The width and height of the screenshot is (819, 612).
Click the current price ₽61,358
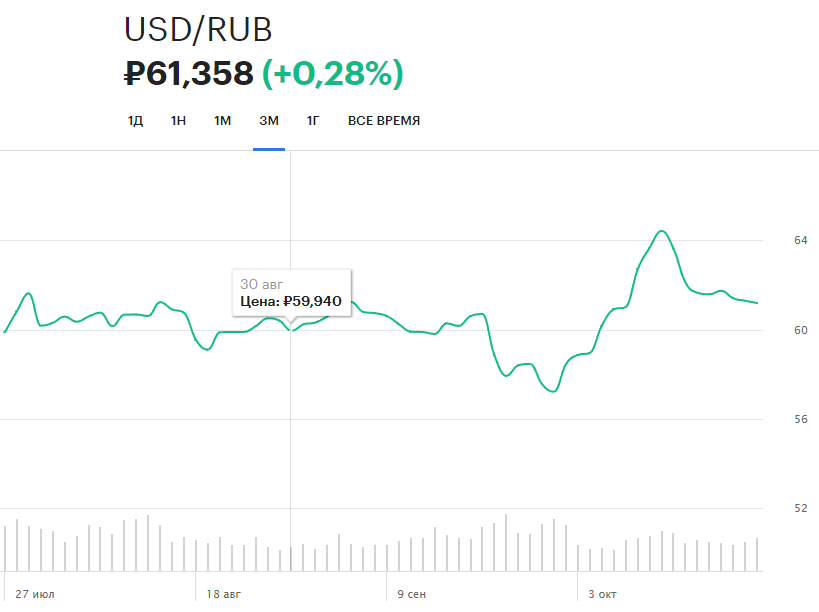point(188,73)
